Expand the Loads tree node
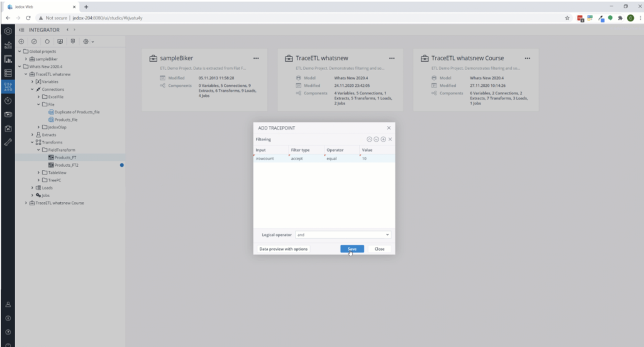 [x=32, y=188]
